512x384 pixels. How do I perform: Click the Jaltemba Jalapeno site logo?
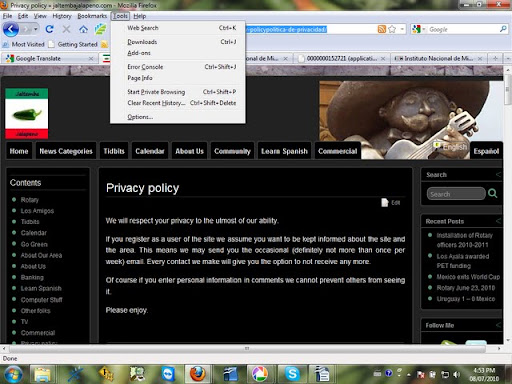coord(27,113)
